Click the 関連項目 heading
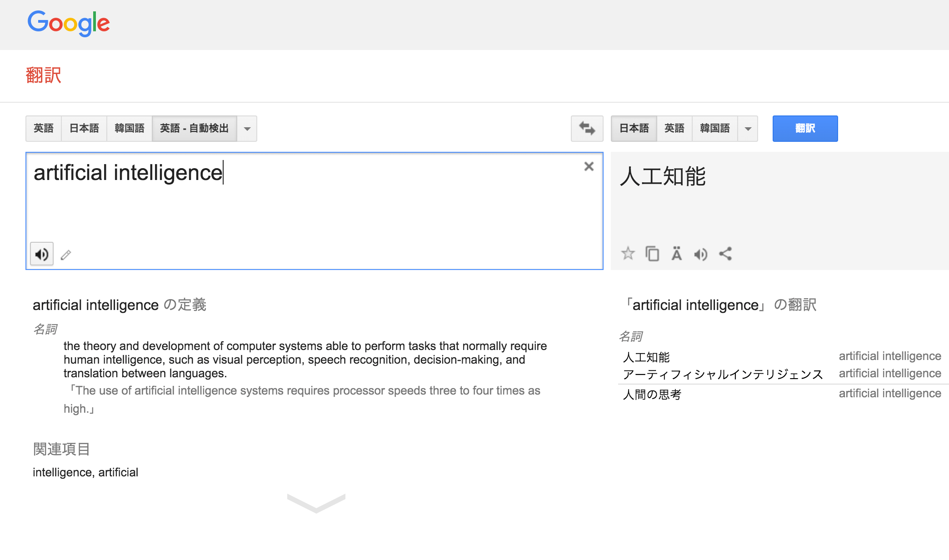 [61, 449]
